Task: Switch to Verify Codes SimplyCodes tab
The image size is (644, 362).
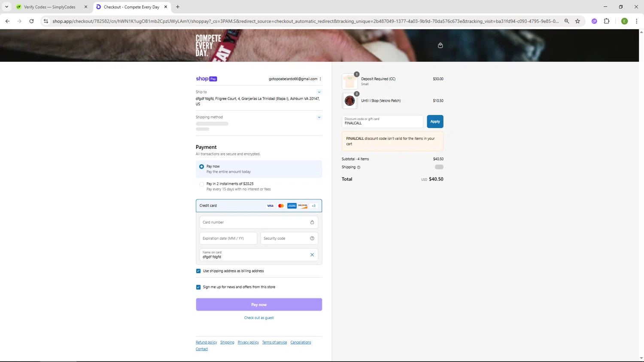Action: click(x=49, y=7)
